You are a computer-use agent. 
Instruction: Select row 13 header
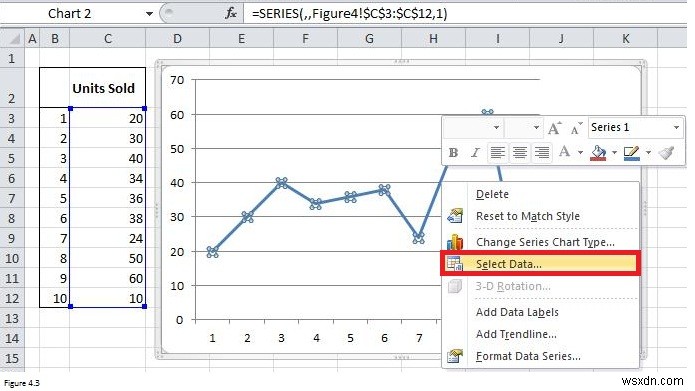tap(12, 318)
